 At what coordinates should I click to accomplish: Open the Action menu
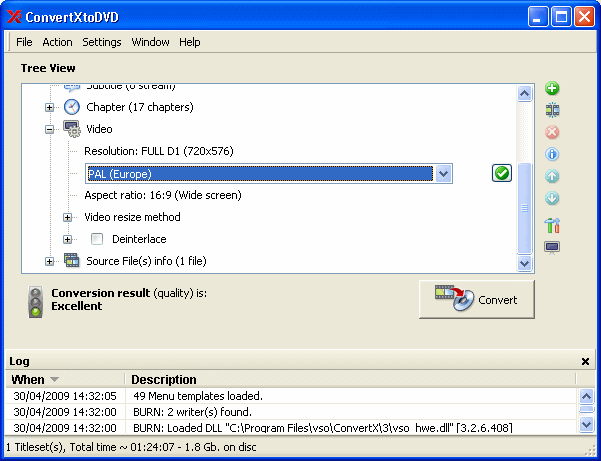(x=57, y=42)
